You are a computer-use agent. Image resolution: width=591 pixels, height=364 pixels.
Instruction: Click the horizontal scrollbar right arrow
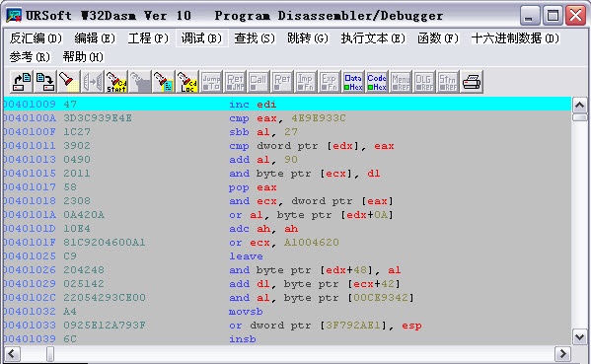click(x=562, y=354)
